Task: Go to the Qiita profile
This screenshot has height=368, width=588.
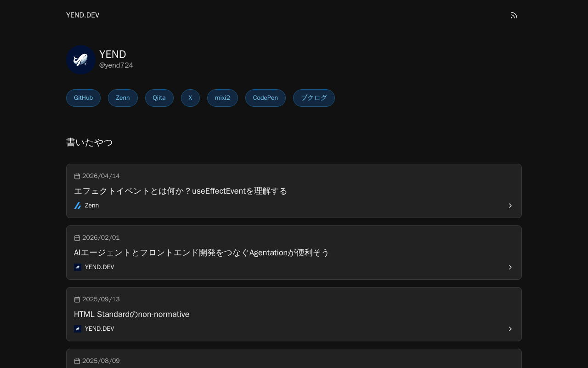Action: pos(159,98)
